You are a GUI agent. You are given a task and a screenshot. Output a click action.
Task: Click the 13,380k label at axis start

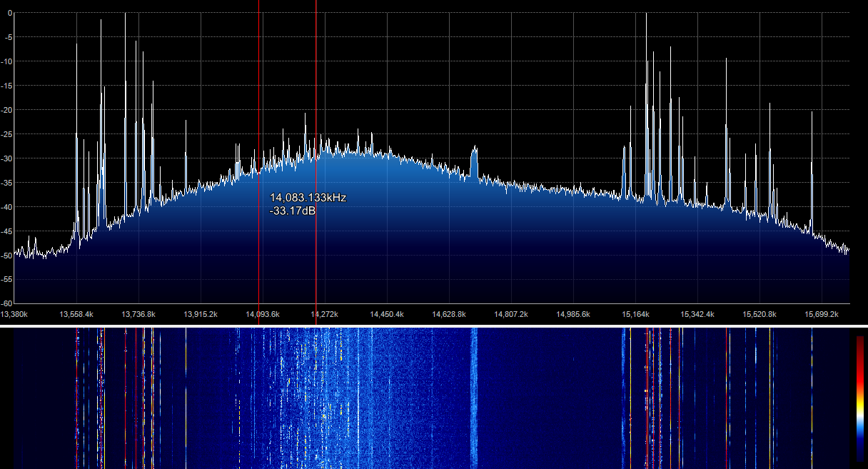pos(14,314)
